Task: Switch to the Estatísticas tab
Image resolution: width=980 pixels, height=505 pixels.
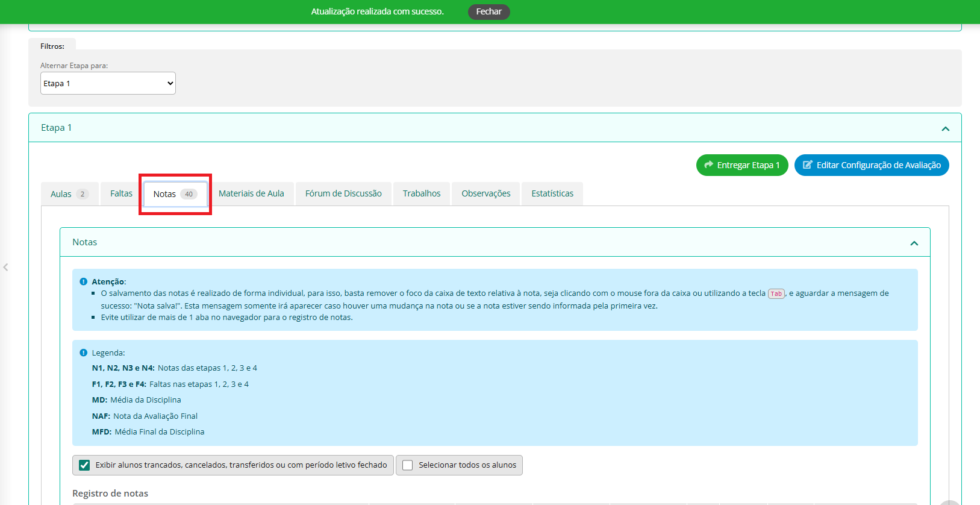Action: [x=552, y=193]
